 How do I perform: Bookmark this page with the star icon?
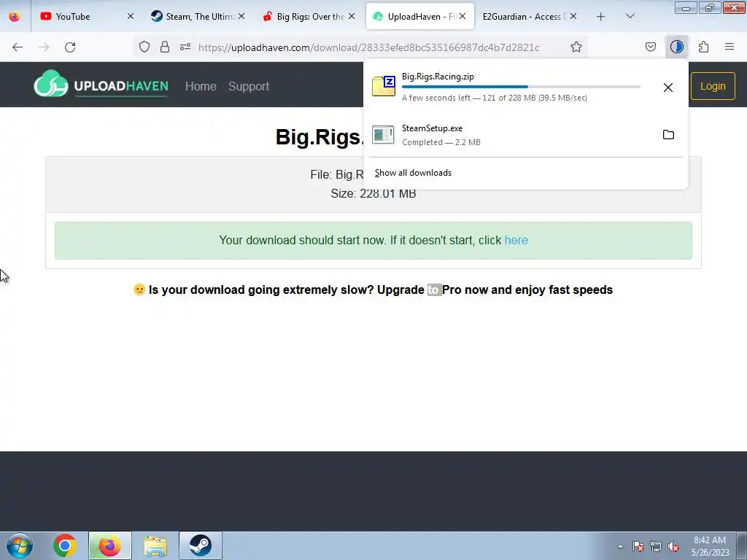click(576, 47)
